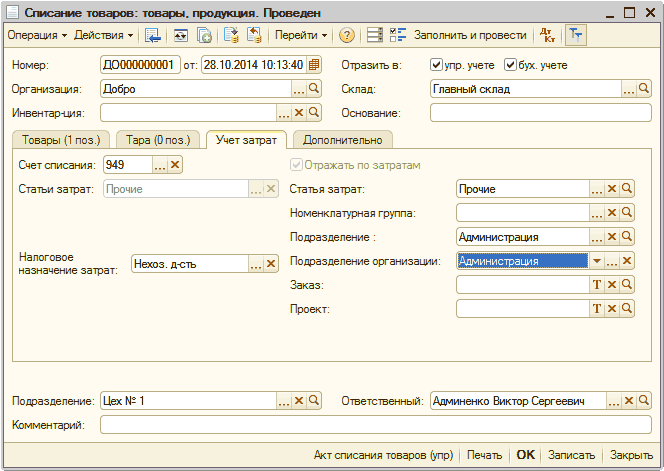Viewport: 664px width, 471px height.
Task: Toggle the бух. учете checkbox
Action: pyautogui.click(x=511, y=65)
